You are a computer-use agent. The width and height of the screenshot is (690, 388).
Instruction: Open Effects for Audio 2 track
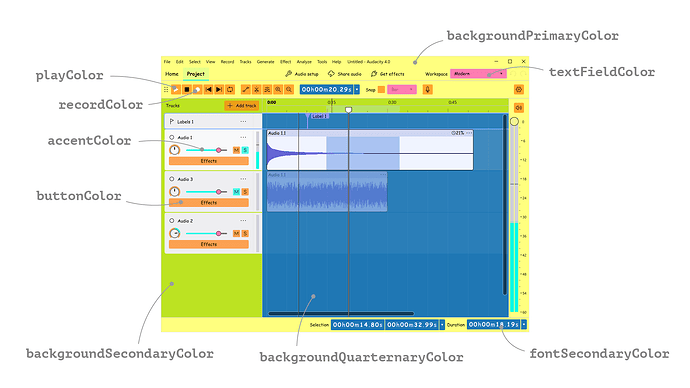pos(209,244)
